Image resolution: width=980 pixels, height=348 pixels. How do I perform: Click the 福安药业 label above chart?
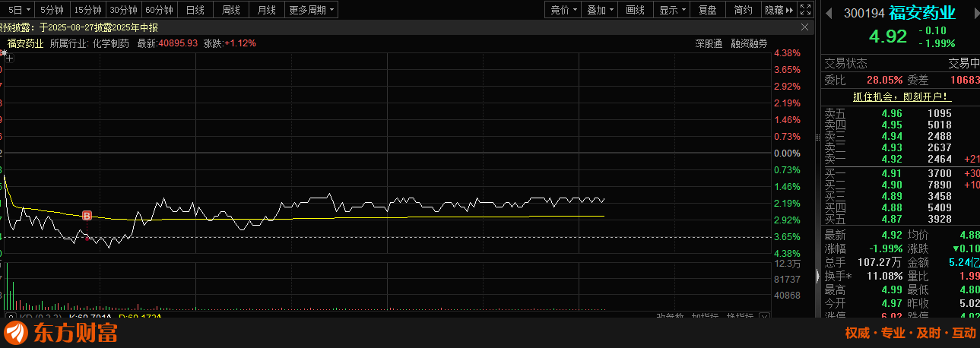click(25, 43)
